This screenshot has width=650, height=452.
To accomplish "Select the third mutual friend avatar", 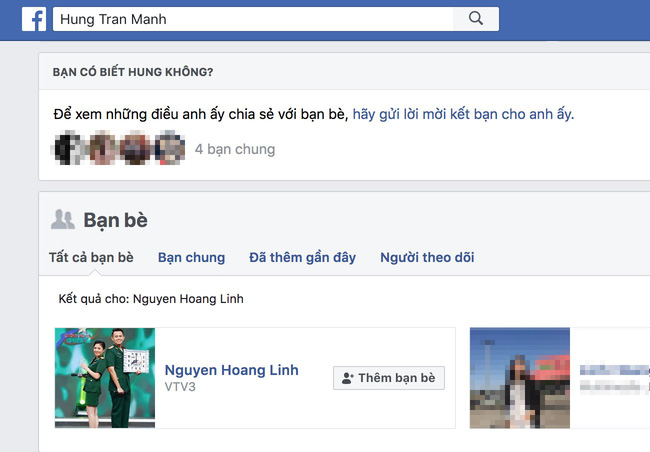I will [135, 149].
